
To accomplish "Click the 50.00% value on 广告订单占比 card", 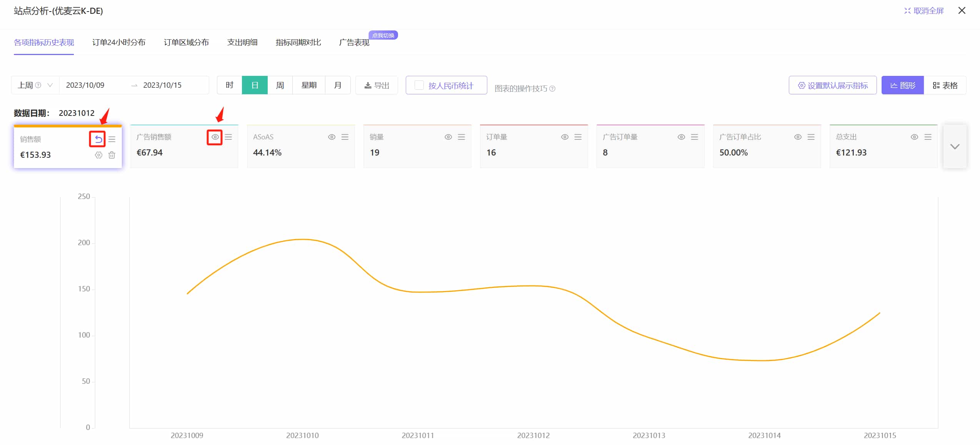I will coord(733,153).
